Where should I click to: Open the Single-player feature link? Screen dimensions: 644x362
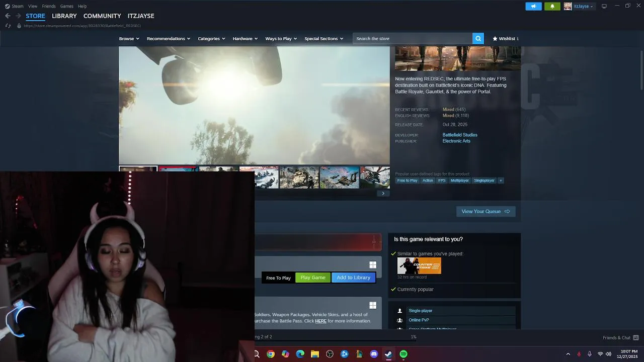click(421, 311)
